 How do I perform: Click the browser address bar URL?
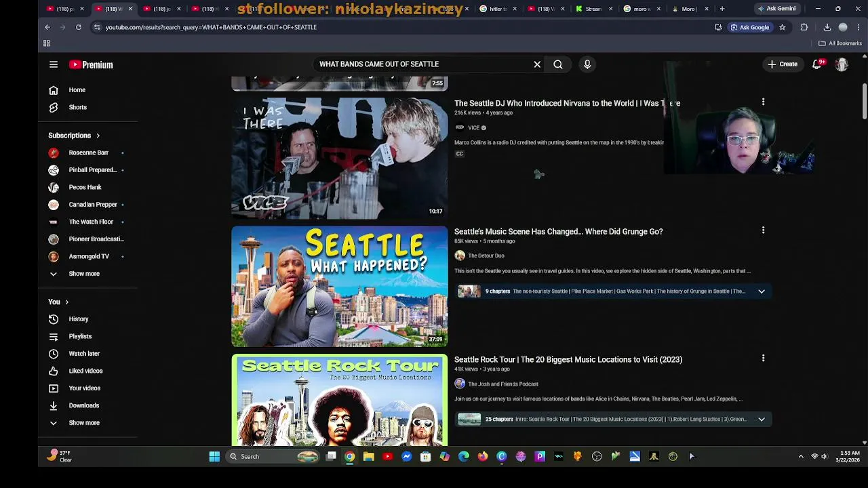pos(211,27)
